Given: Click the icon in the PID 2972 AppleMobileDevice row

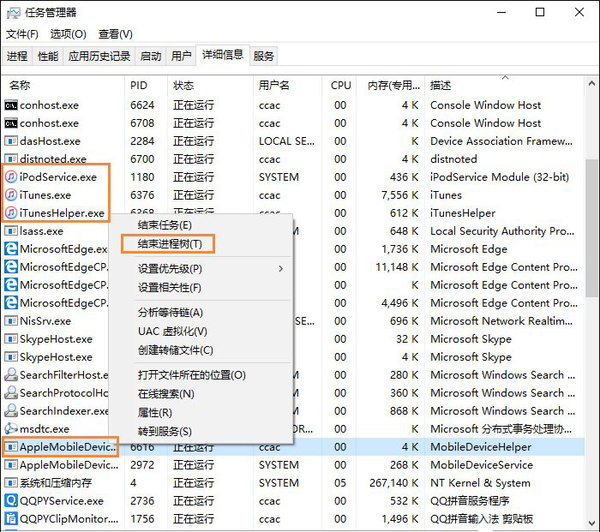Looking at the screenshot, I should point(11,465).
